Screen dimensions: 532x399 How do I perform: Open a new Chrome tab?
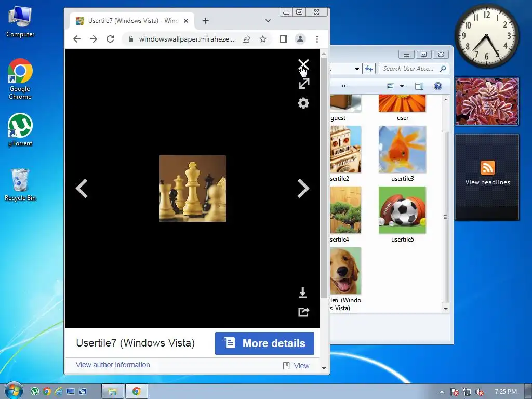coord(206,21)
